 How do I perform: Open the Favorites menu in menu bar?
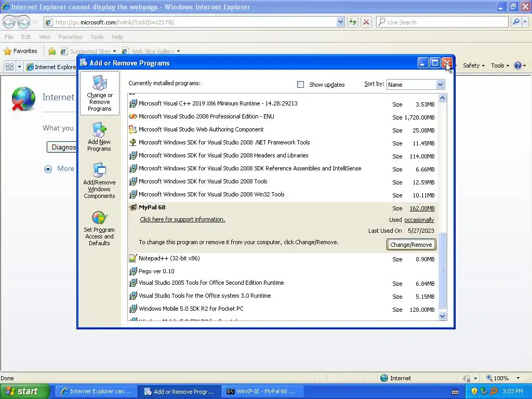coord(70,37)
